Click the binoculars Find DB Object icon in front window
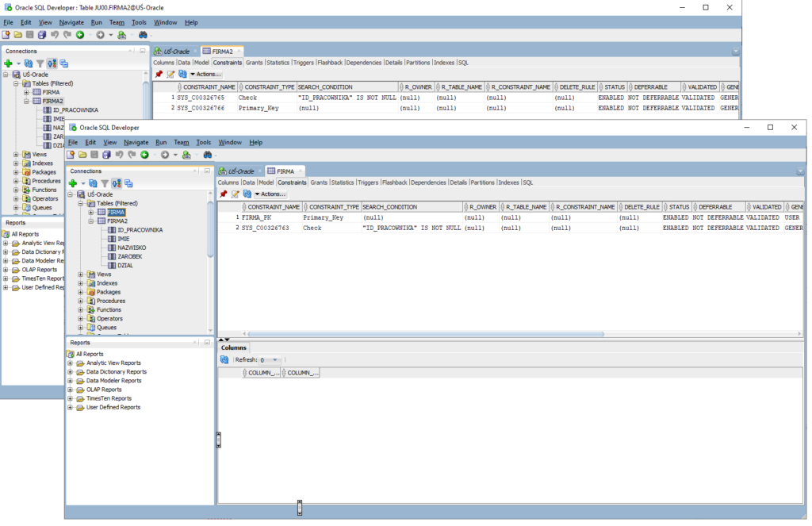The image size is (812, 526). [208, 155]
